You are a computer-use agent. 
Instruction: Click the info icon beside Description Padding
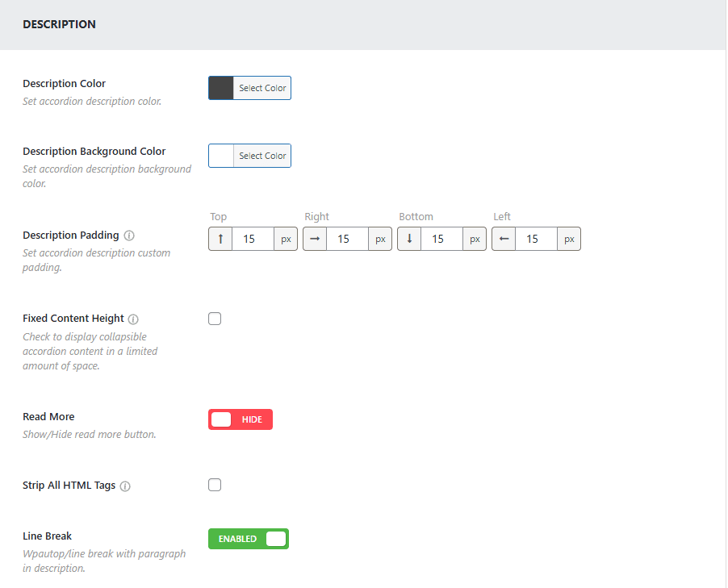tap(129, 236)
